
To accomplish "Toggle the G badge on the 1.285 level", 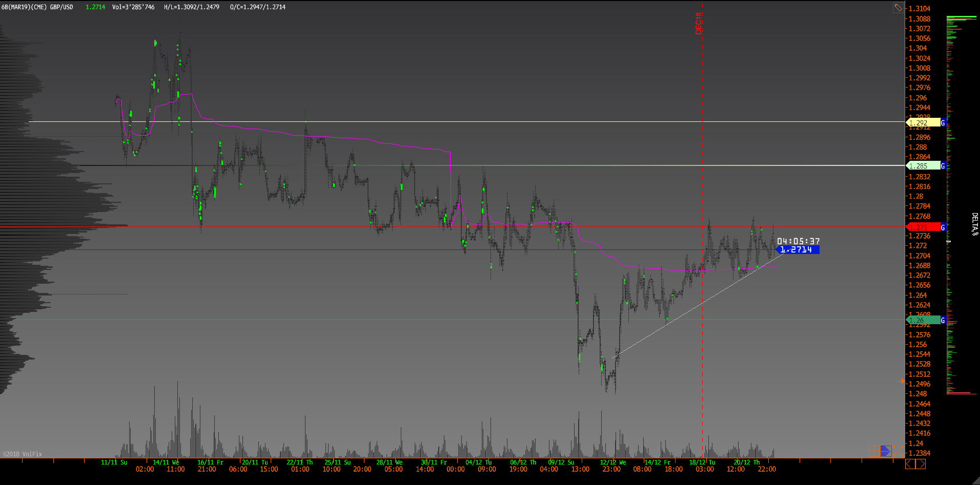I will pyautogui.click(x=943, y=166).
